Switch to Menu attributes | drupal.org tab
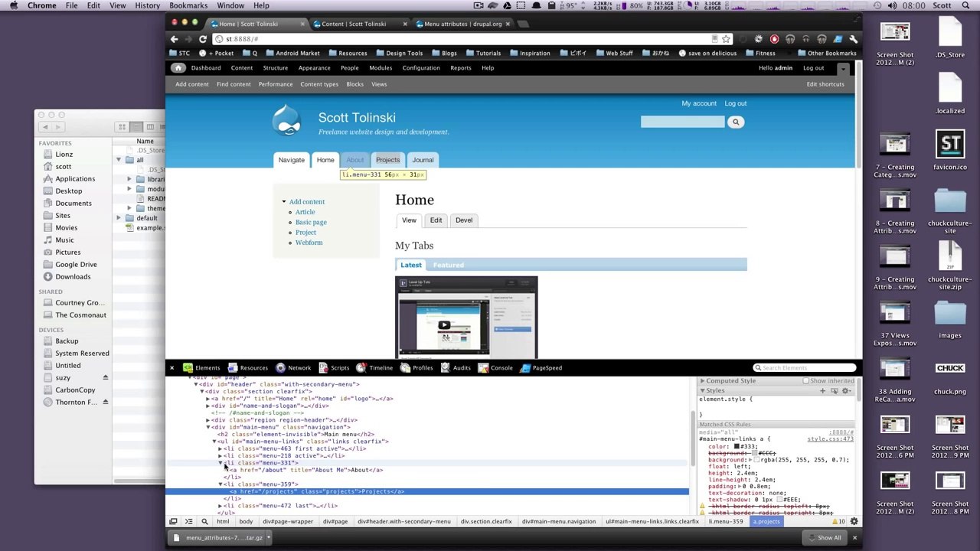 (463, 24)
